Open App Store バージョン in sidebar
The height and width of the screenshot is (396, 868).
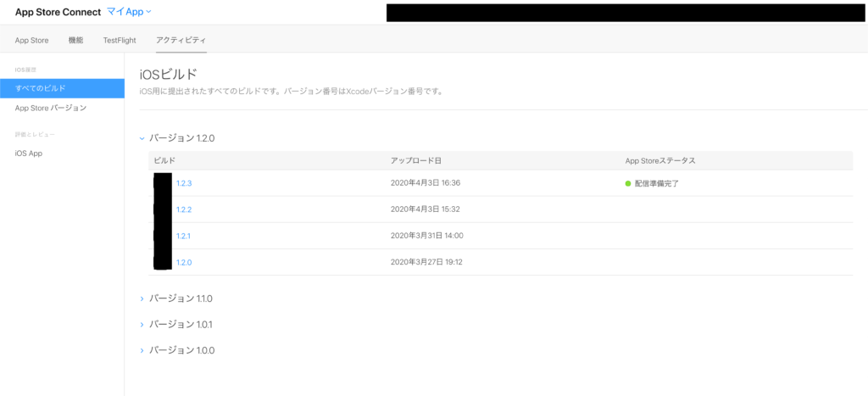(x=51, y=109)
